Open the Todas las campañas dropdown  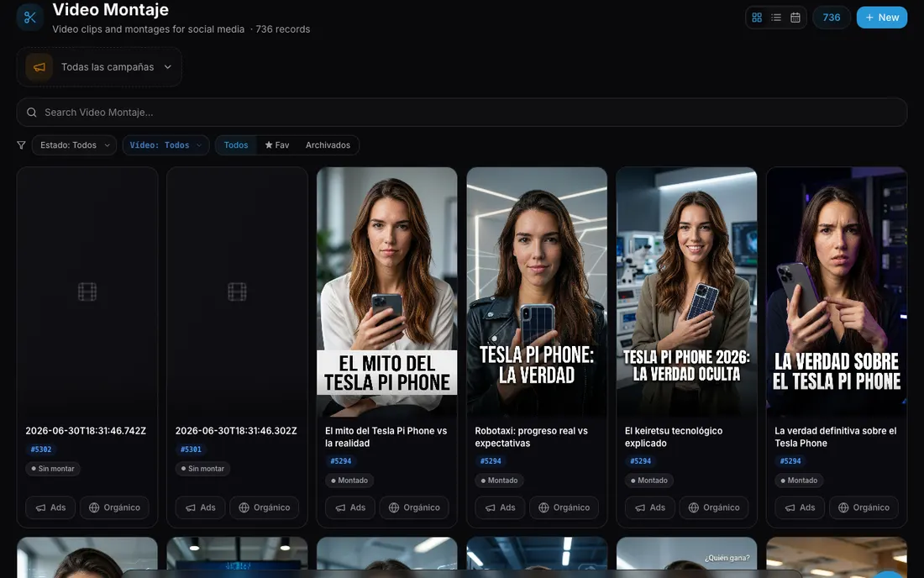pos(99,67)
